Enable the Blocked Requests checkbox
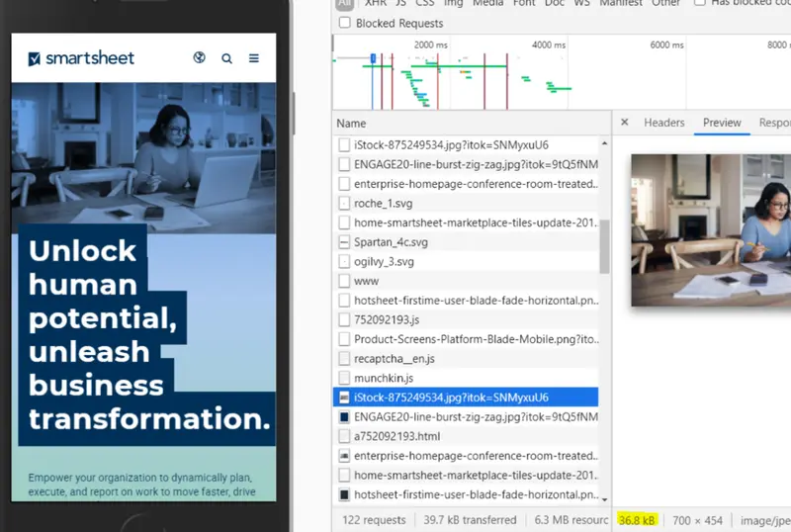The image size is (791, 532). 345,23
